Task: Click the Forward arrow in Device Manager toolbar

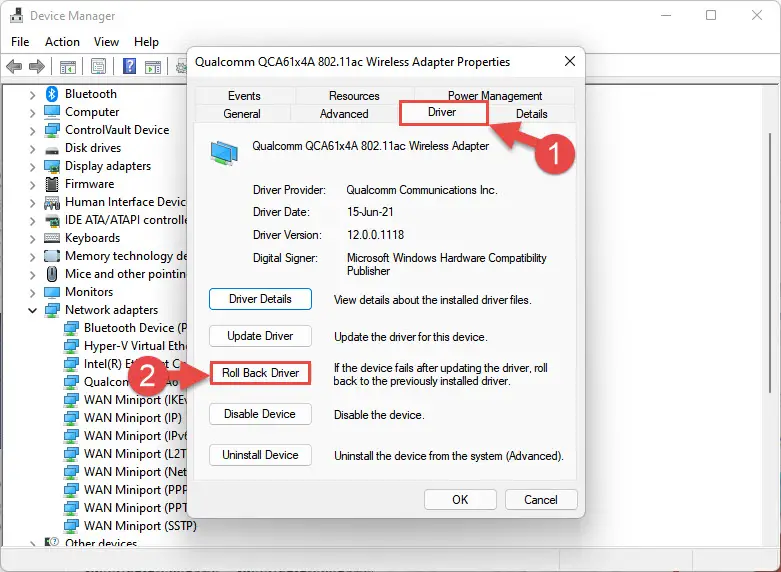Action: [37, 66]
